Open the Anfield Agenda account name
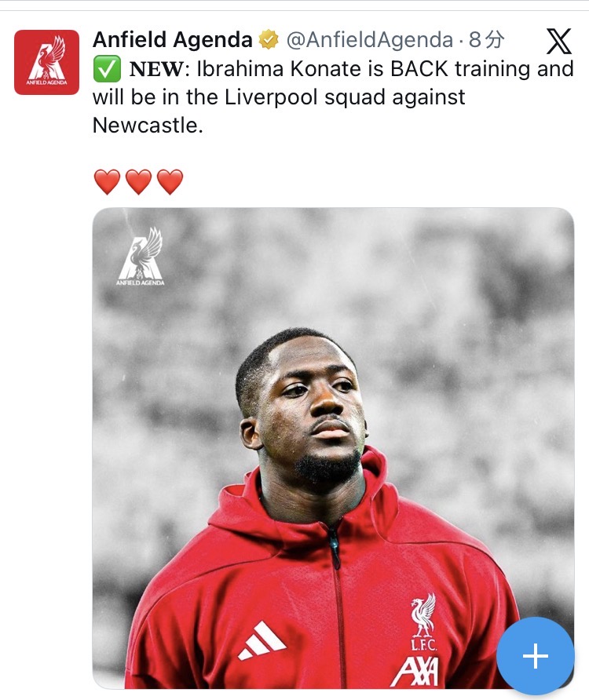This screenshot has width=589, height=700. click(173, 39)
